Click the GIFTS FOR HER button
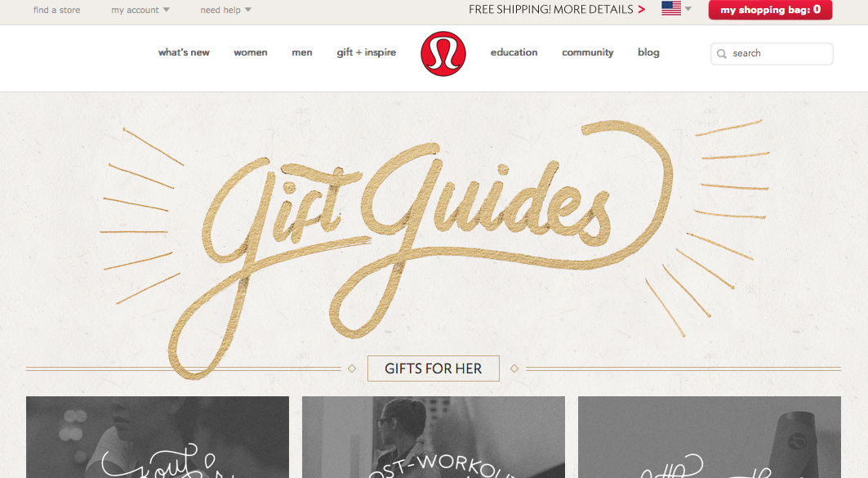Screen dimensions: 868x478 click(x=434, y=369)
